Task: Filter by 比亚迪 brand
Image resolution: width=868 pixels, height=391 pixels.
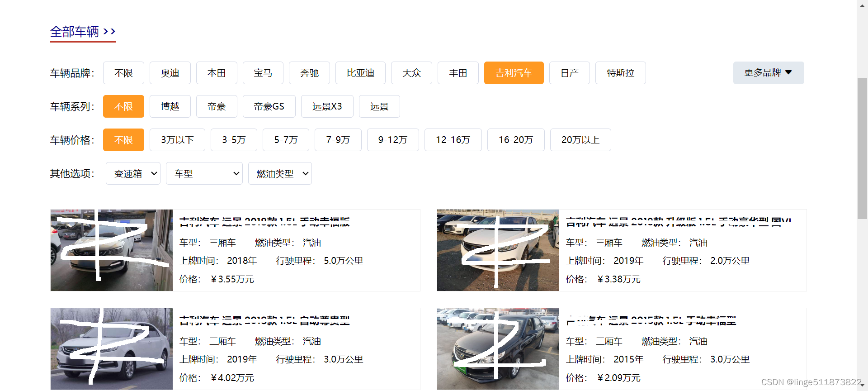Action: (360, 73)
